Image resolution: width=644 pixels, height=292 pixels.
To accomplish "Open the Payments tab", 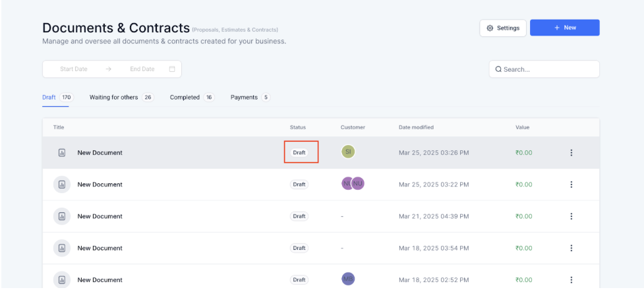I will pos(244,98).
